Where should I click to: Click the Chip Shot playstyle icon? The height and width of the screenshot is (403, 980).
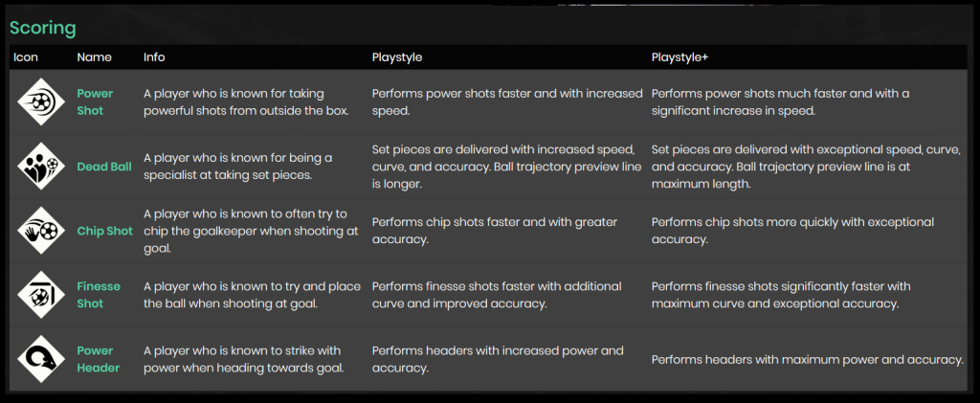pos(40,231)
